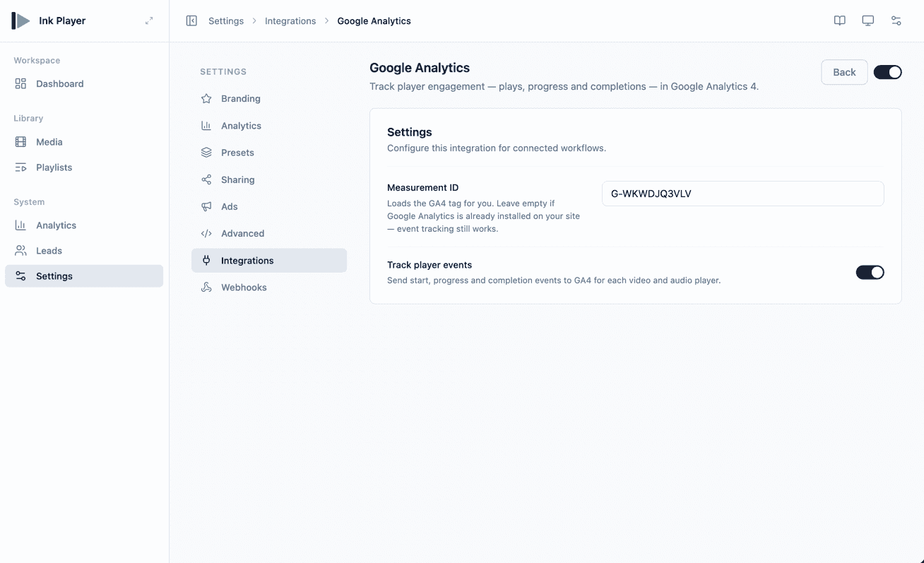The width and height of the screenshot is (924, 563).
Task: Open Playlists in the sidebar
Action: click(x=84, y=167)
